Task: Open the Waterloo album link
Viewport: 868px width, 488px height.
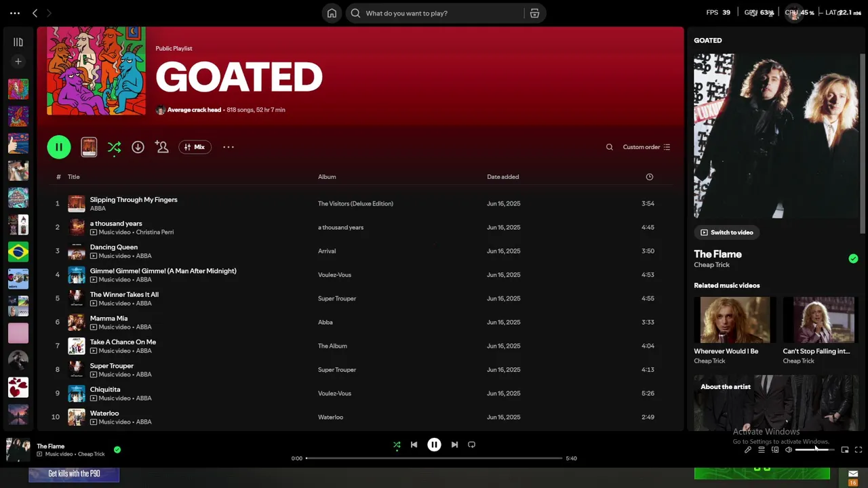Action: (330, 417)
